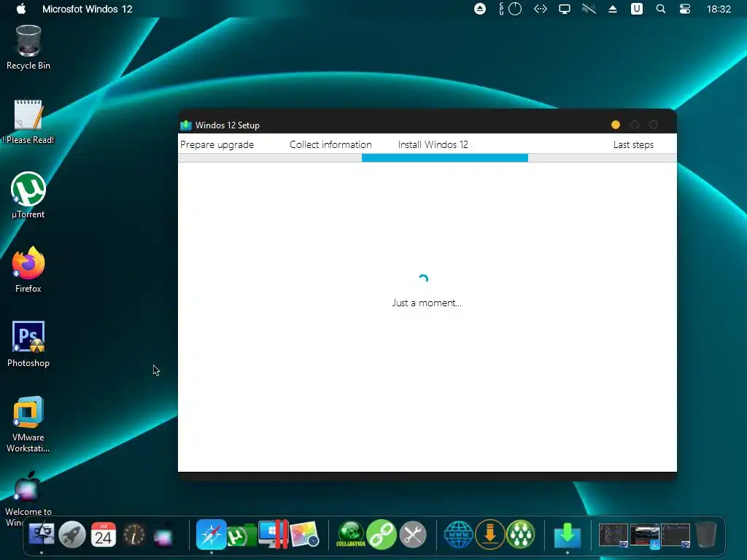
Task: Click the network arrows icon in the menu bar
Action: pos(541,9)
